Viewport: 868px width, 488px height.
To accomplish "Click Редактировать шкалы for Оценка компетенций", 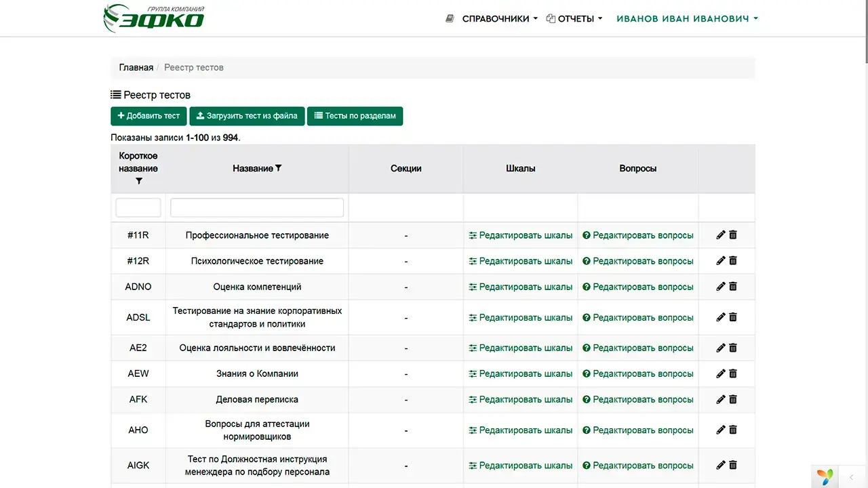I will pyautogui.click(x=519, y=286).
